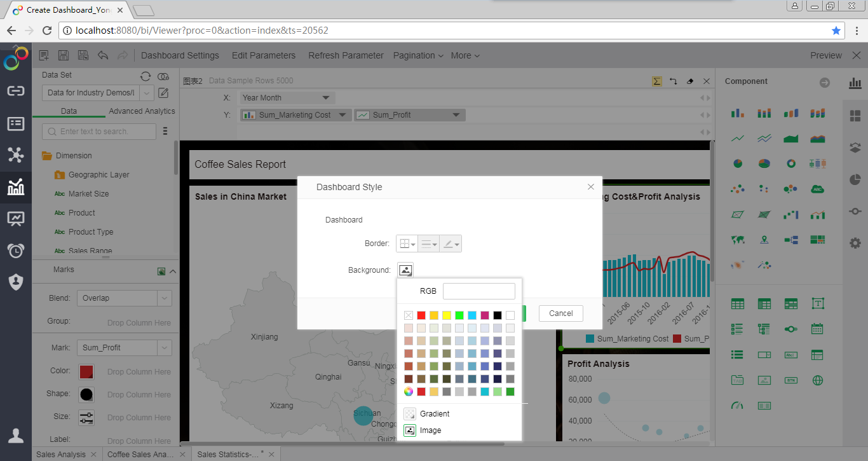
Task: Open the Border color pencil dropdown
Action: [451, 244]
